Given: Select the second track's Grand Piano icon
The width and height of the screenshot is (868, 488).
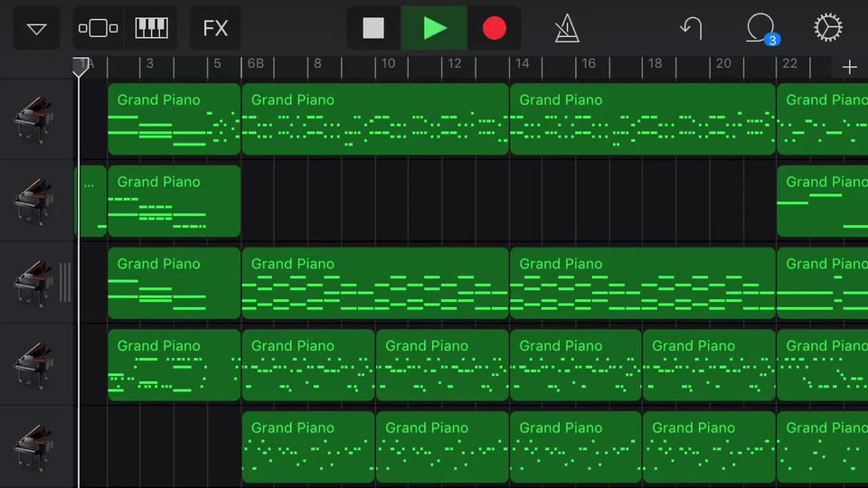Looking at the screenshot, I should pos(33,201).
